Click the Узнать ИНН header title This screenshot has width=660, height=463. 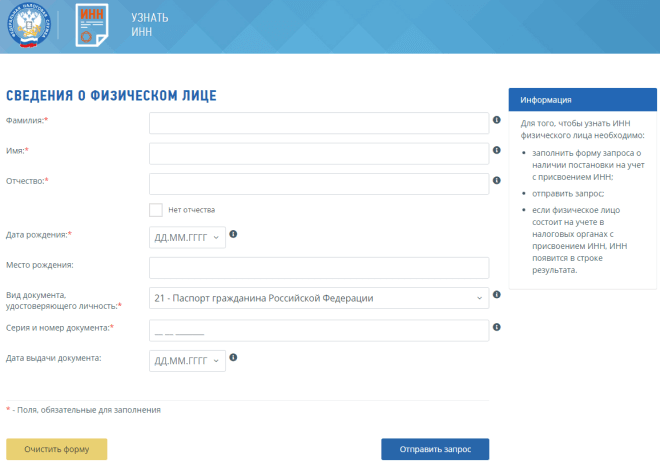150,26
